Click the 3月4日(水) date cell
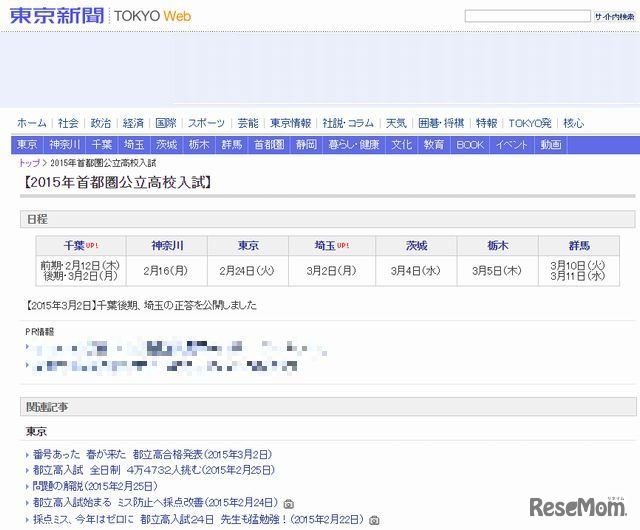 (x=416, y=271)
